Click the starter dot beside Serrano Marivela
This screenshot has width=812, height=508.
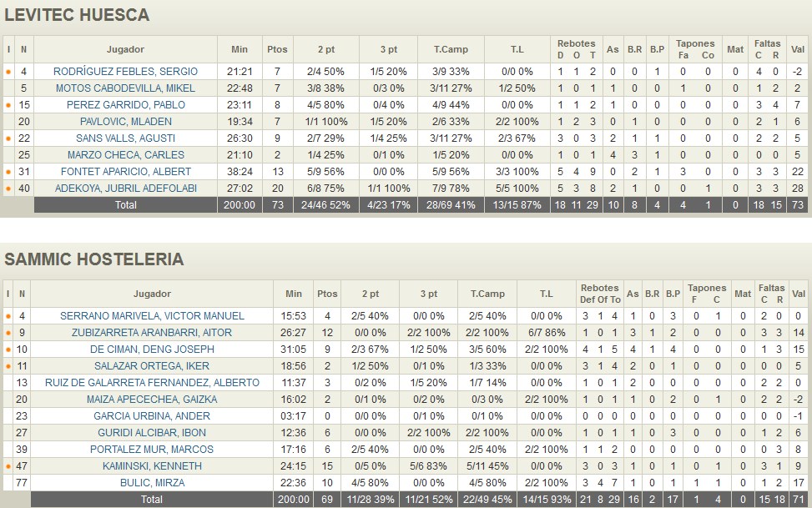point(8,316)
